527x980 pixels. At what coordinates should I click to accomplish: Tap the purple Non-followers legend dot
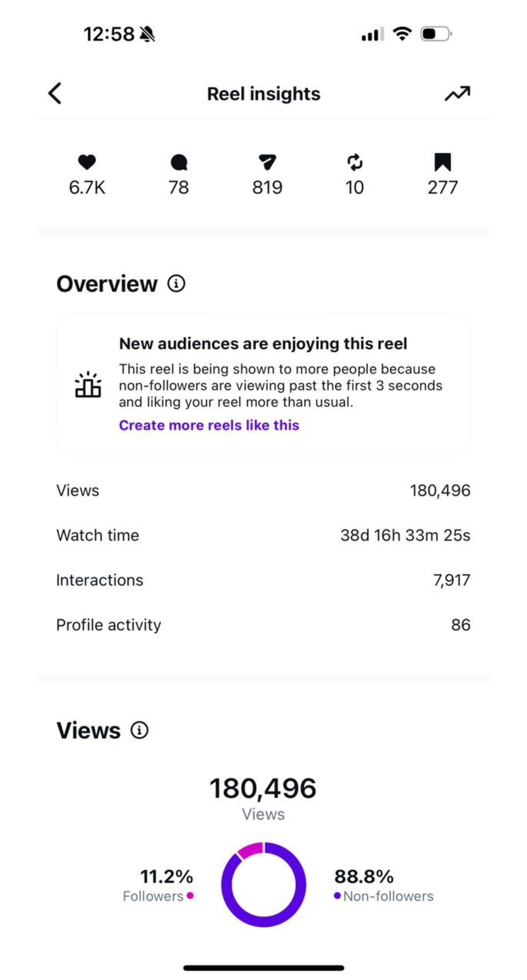point(337,896)
